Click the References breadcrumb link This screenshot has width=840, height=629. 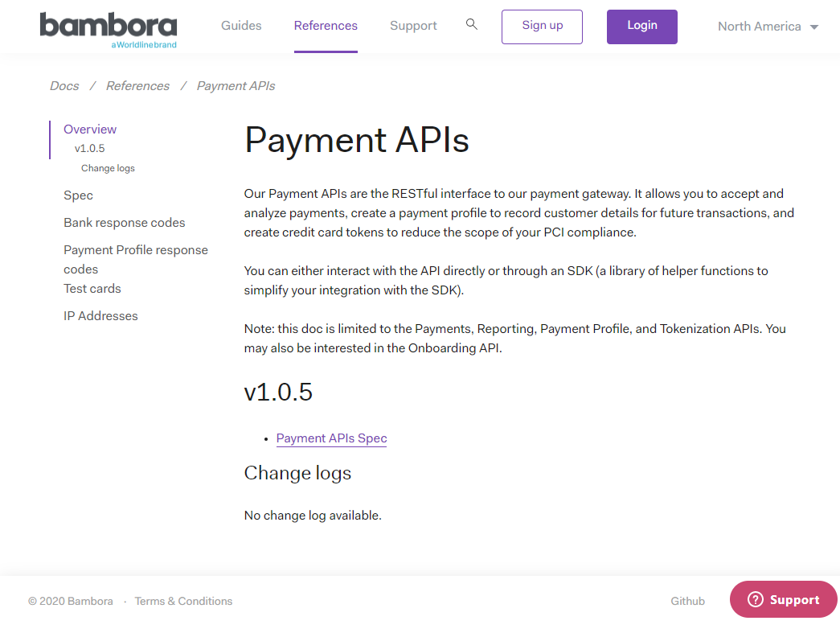[137, 86]
